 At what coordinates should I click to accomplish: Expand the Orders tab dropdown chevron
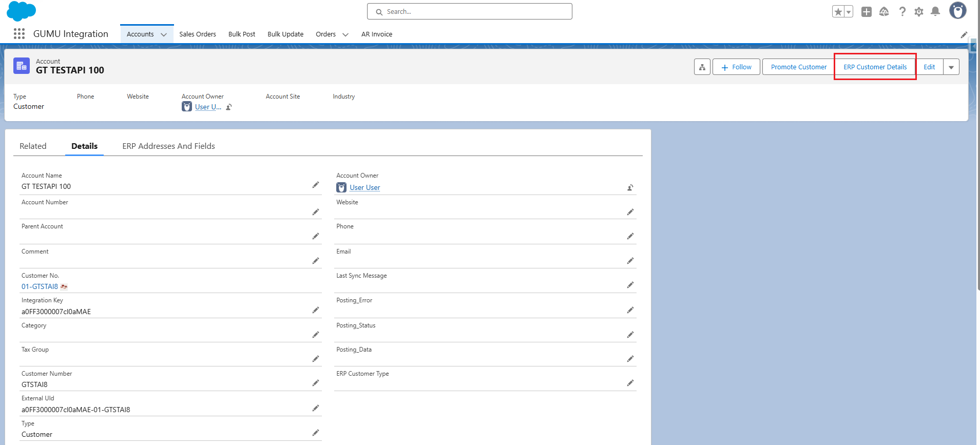(x=345, y=34)
